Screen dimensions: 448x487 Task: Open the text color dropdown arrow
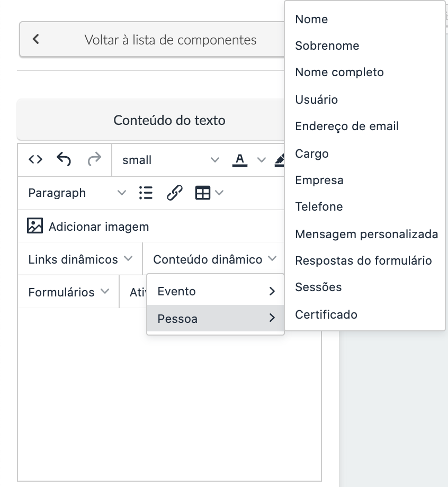tap(262, 160)
